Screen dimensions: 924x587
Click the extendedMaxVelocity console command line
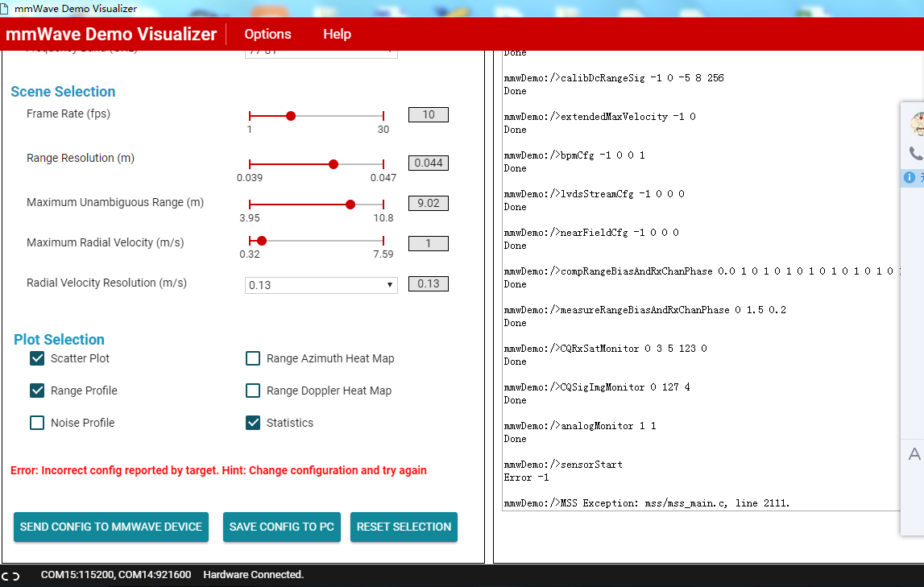[x=600, y=117]
